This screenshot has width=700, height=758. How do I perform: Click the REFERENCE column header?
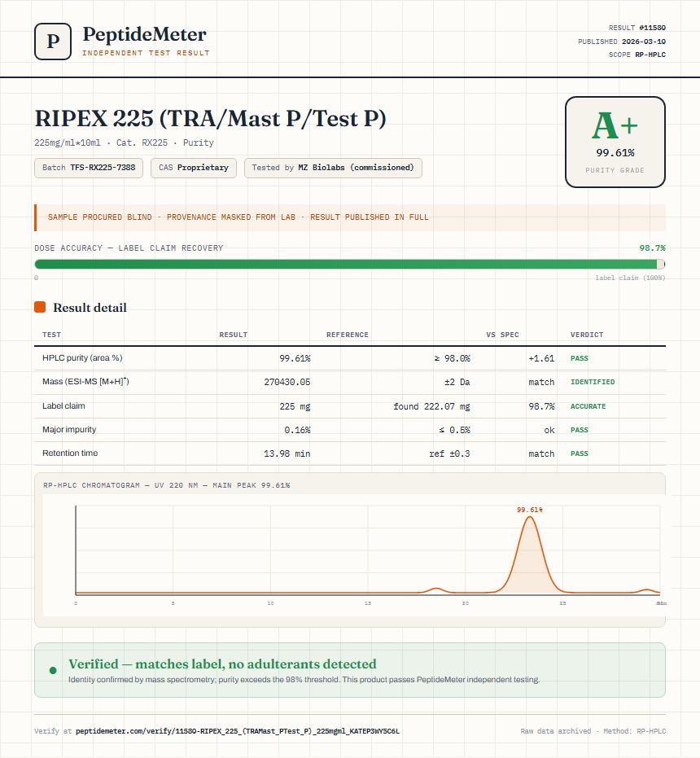coord(347,335)
